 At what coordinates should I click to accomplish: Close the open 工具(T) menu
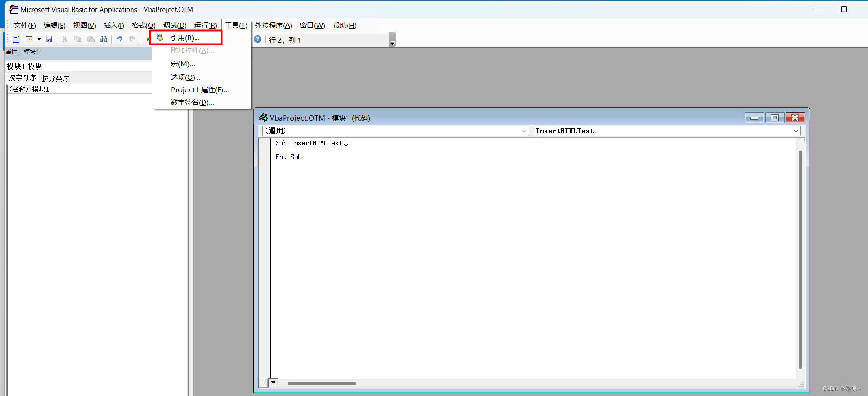tap(236, 26)
